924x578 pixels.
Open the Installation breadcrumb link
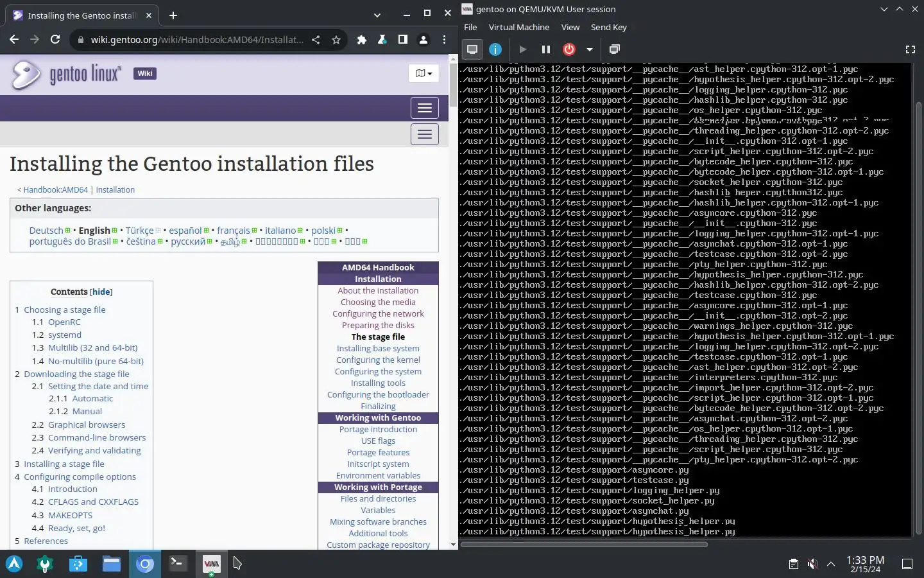116,190
